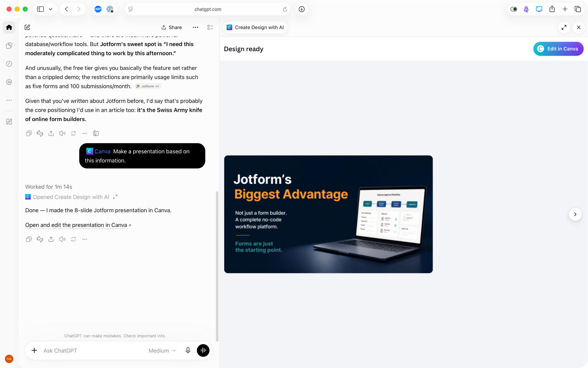The image size is (588, 368).
Task: Toggle the Safari extension switch icon
Action: (x=514, y=9)
